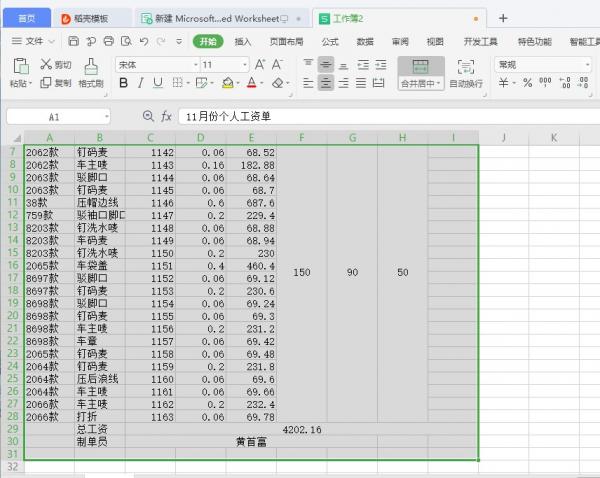Image resolution: width=600 pixels, height=478 pixels.
Task: Click Wrap Text 自动换行 button
Action: click(x=466, y=73)
